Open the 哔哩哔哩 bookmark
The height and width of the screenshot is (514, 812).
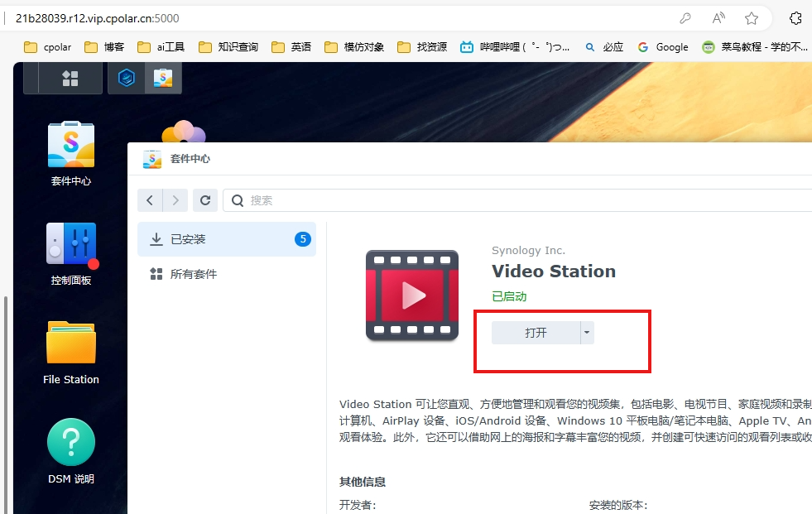click(515, 47)
